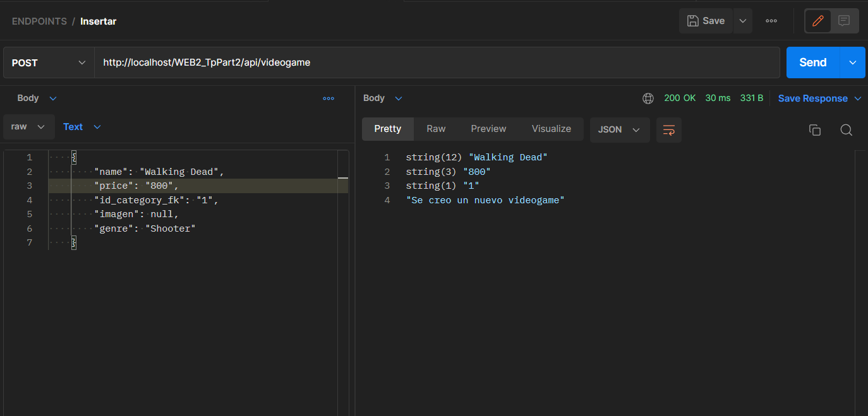
Task: Open the Visualize response tab
Action: pos(551,128)
